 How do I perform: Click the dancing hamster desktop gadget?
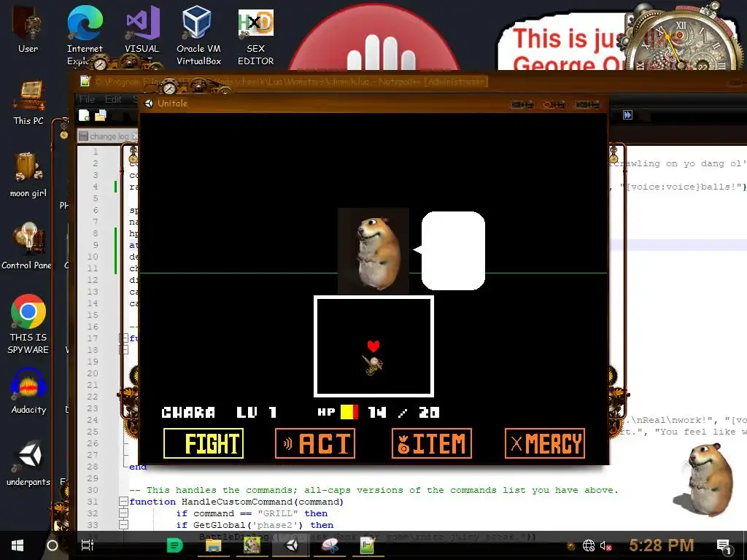pos(703,479)
